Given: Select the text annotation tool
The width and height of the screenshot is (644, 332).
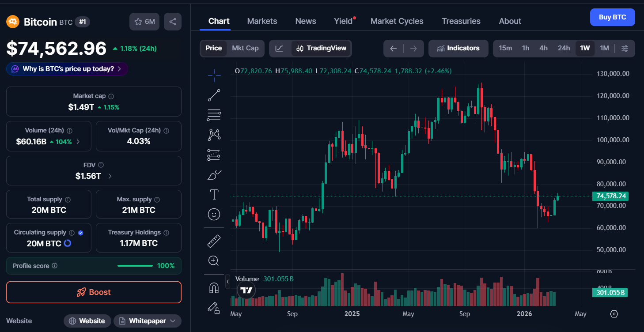Looking at the screenshot, I should coord(214,195).
